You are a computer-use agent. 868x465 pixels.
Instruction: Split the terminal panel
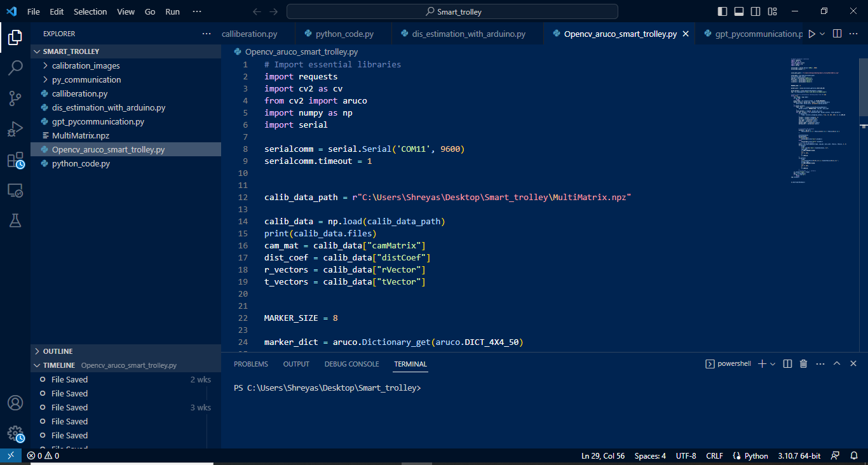tap(787, 364)
